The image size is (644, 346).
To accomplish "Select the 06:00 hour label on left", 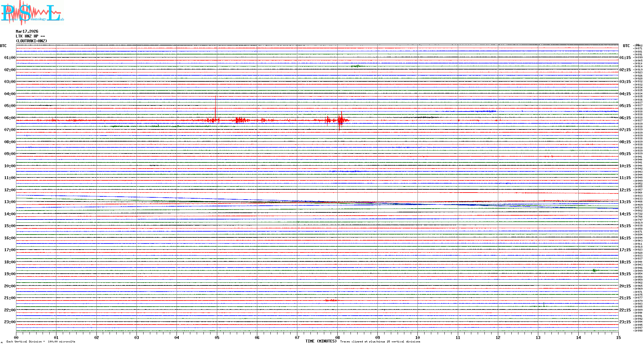I will click(10, 118).
